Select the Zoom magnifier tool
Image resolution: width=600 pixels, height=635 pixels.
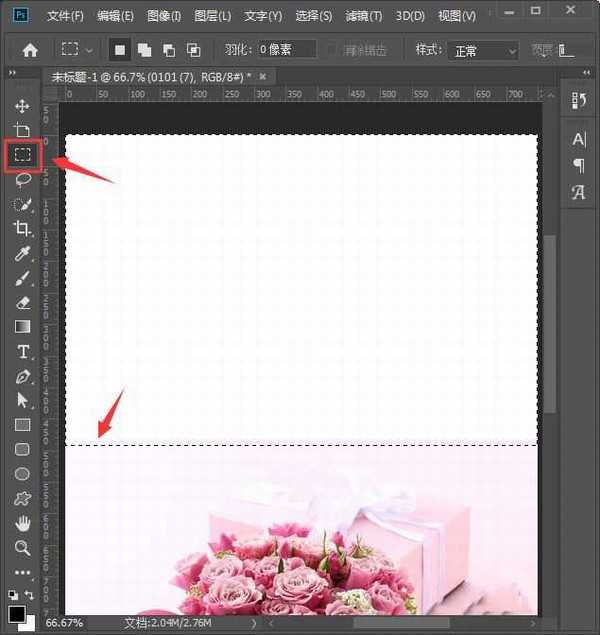[22, 547]
